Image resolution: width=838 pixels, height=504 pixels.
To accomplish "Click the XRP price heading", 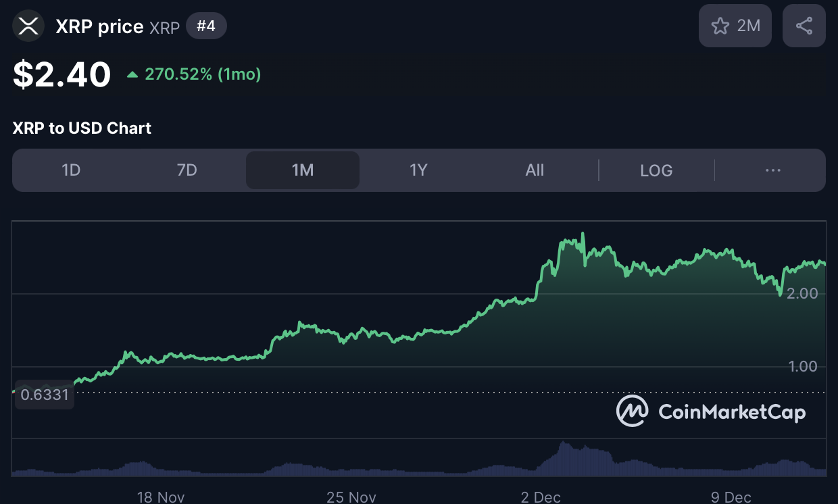I will 99,26.
